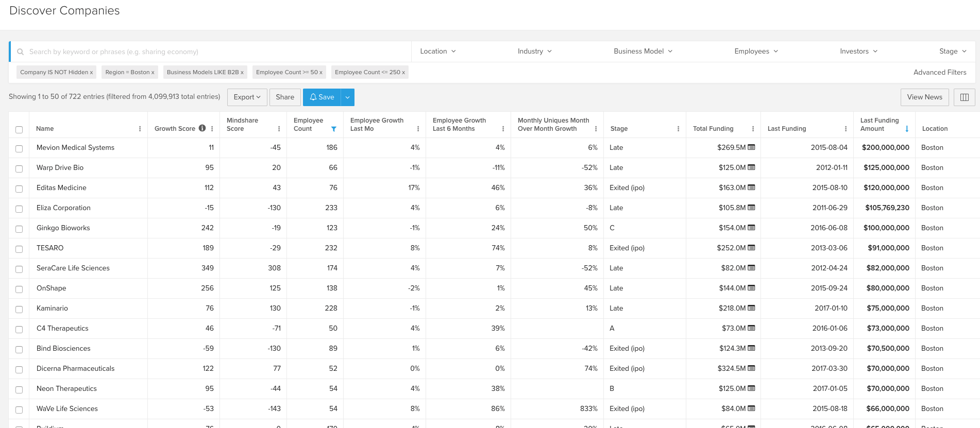Open the Employees filter dropdown
This screenshot has height=428, width=980.
[x=756, y=52]
